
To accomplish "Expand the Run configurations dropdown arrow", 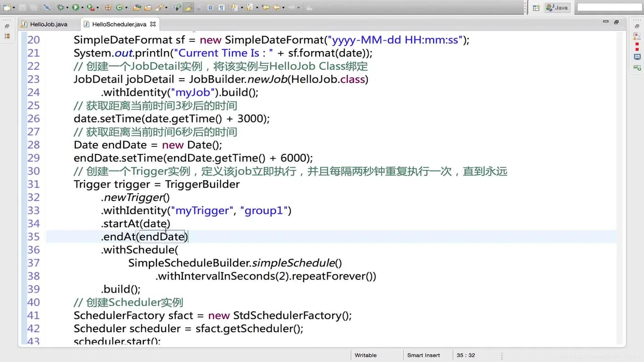I will 82,8.
